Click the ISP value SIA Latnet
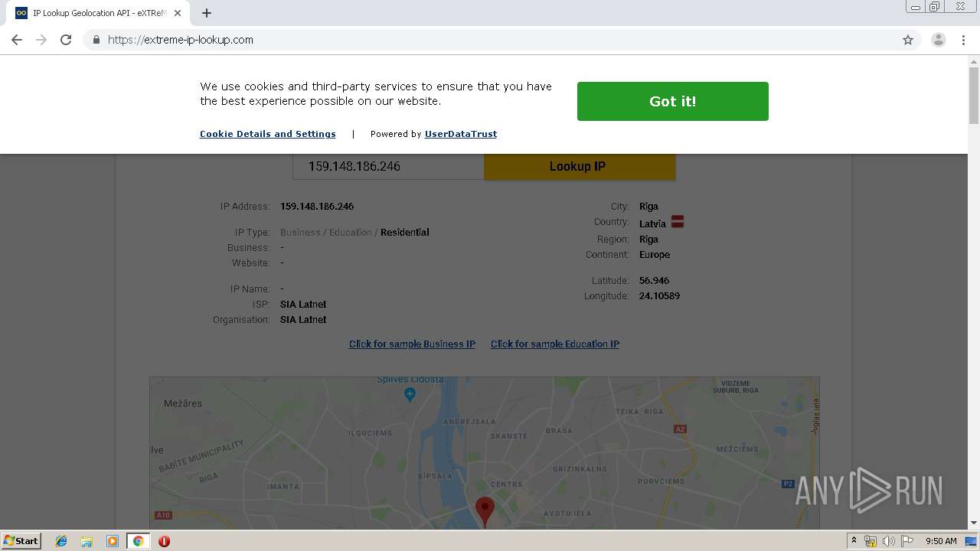 [303, 305]
